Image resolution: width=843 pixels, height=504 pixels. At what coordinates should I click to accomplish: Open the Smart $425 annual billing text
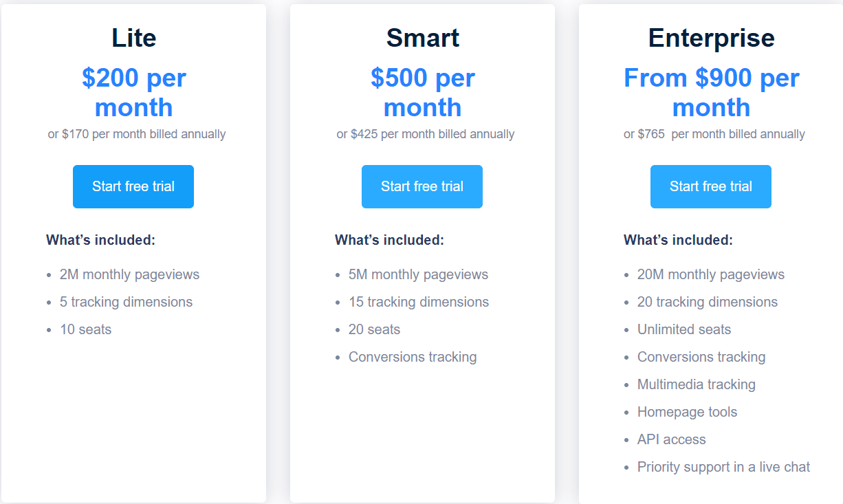click(424, 134)
